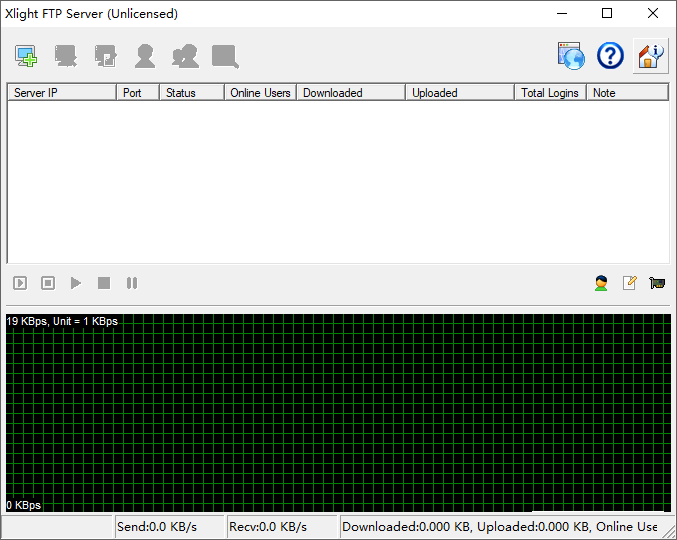Sort by the Online Users column header
This screenshot has height=540, width=677.
[260, 93]
